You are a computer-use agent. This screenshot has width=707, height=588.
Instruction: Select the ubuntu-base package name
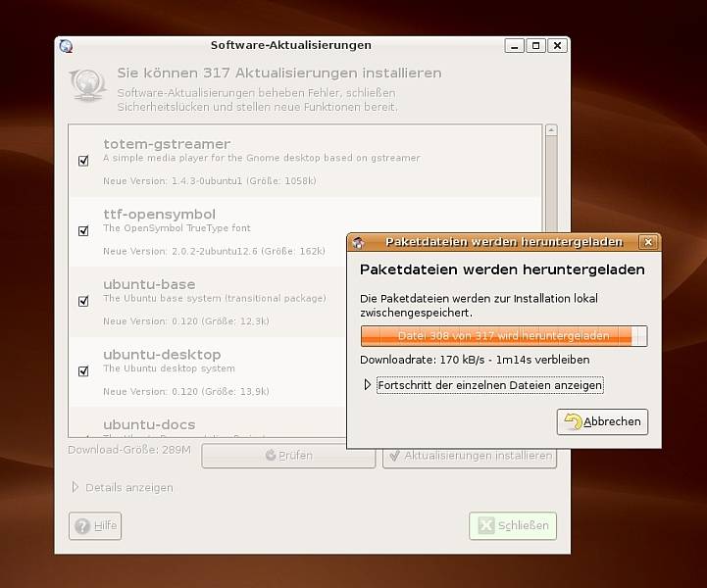[149, 284]
